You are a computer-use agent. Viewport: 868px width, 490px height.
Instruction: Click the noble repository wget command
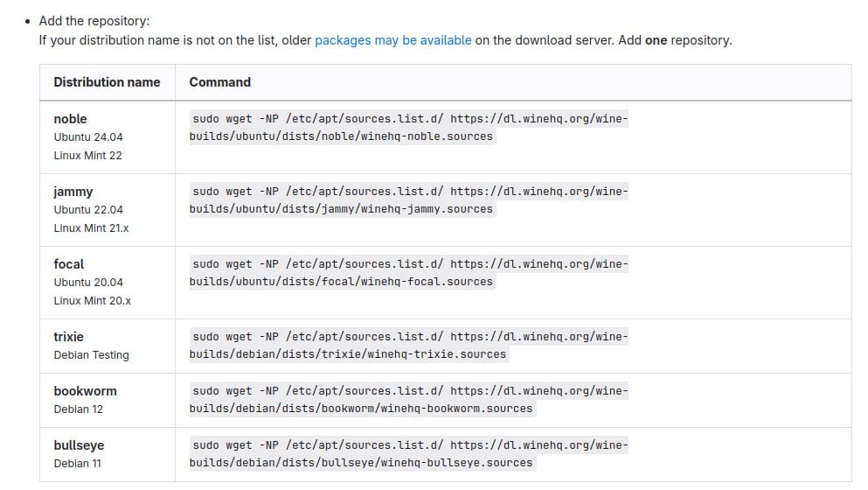(408, 128)
